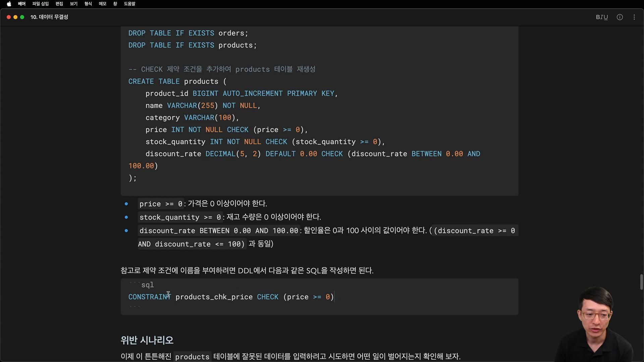The height and width of the screenshot is (362, 644).
Task: Open the 파일 삽입 menu
Action: [x=41, y=4]
